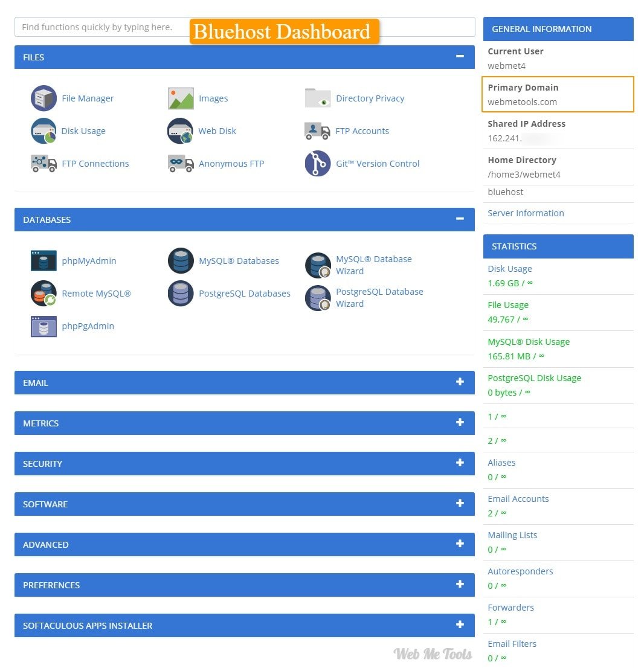Screen dimensions: 644x668
Task: Open the PostgreSQL Database Wizard icon
Action: [318, 298]
